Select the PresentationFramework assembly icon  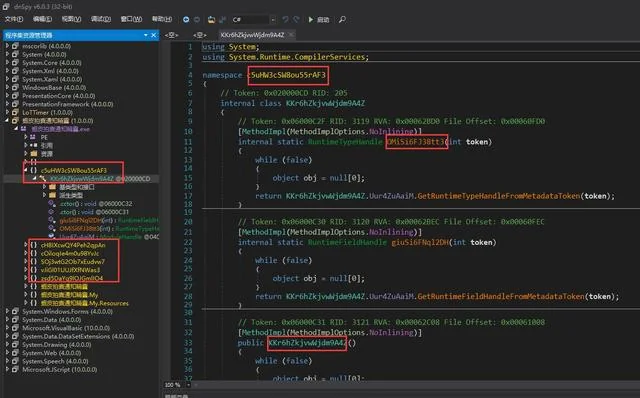click(x=16, y=104)
